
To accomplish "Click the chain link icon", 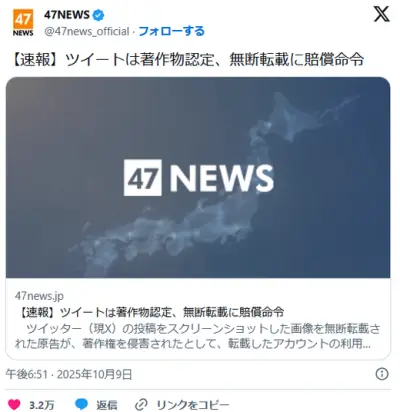I will (x=141, y=405).
